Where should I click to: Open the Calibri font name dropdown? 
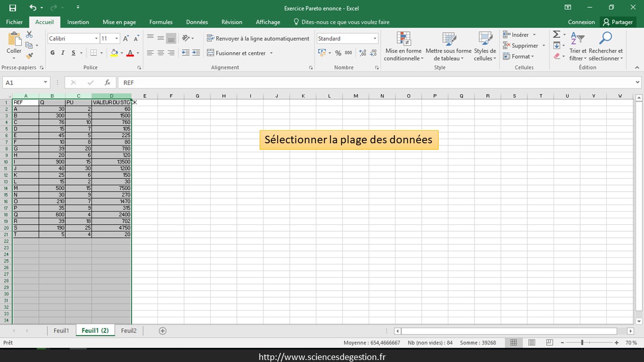coord(96,39)
